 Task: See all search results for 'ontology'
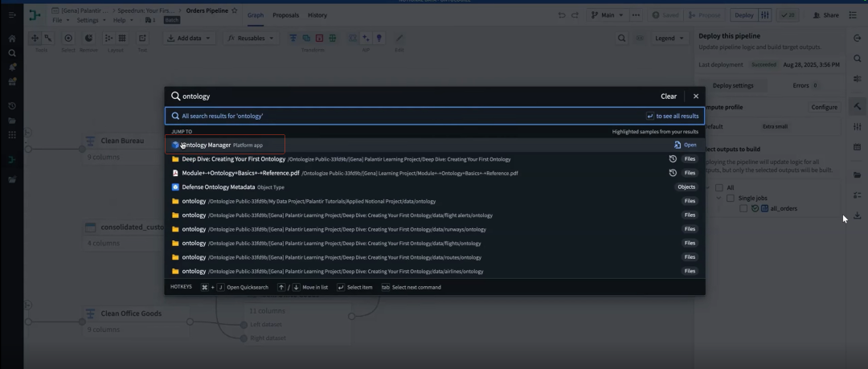tap(435, 117)
